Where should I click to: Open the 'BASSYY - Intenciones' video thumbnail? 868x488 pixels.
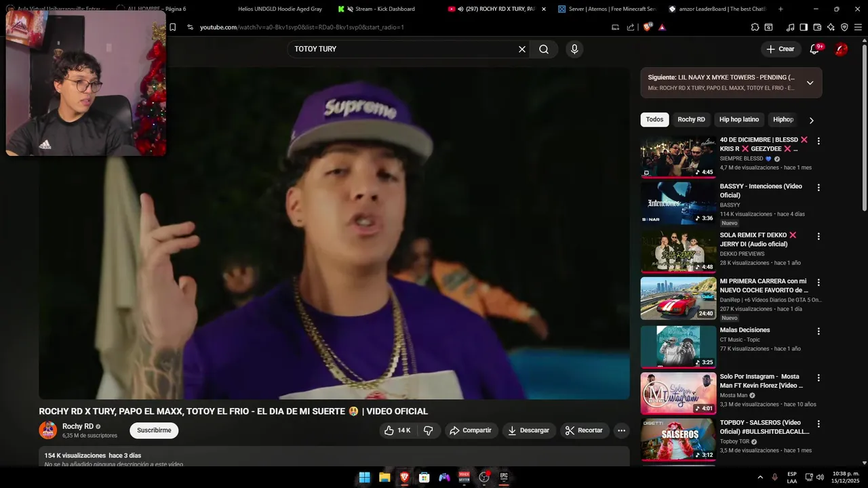pyautogui.click(x=678, y=203)
